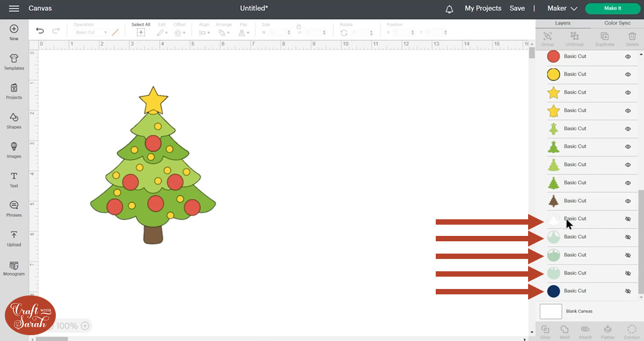The image size is (644, 341).
Task: Click the zoom in plus button
Action: [x=85, y=326]
